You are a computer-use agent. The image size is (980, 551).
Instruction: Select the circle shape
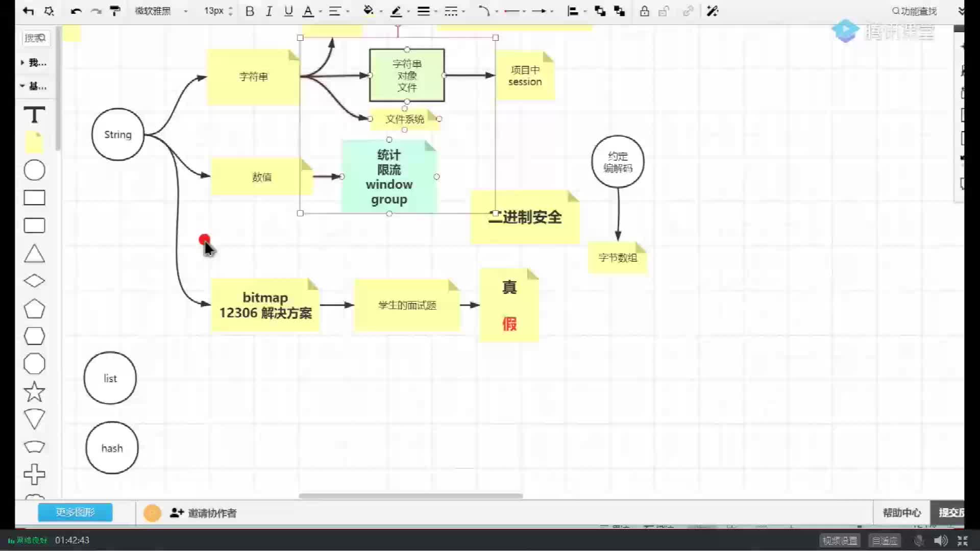click(34, 170)
